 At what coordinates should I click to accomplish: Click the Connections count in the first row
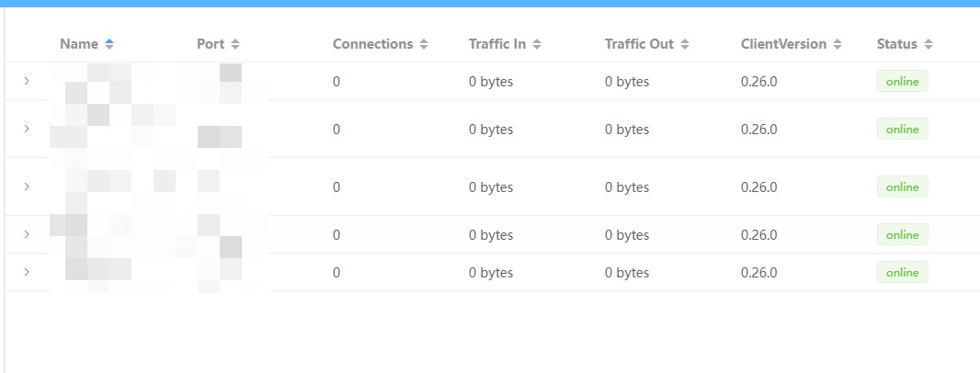click(x=336, y=82)
